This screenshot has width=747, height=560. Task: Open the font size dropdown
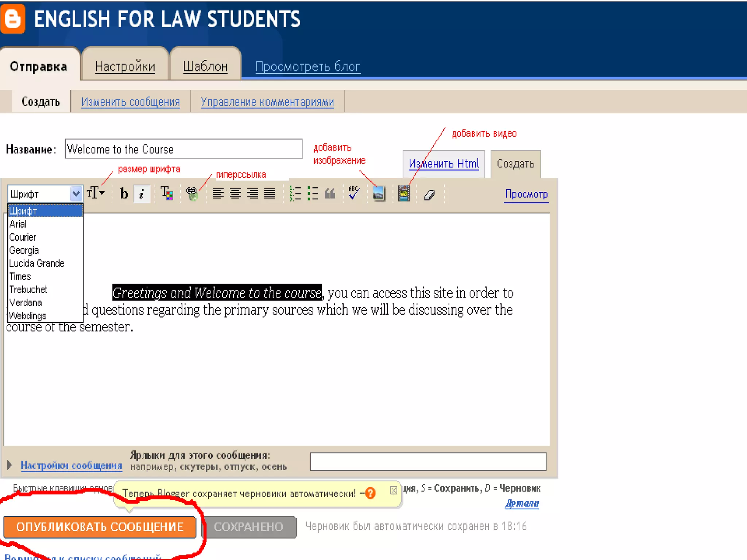pos(96,193)
